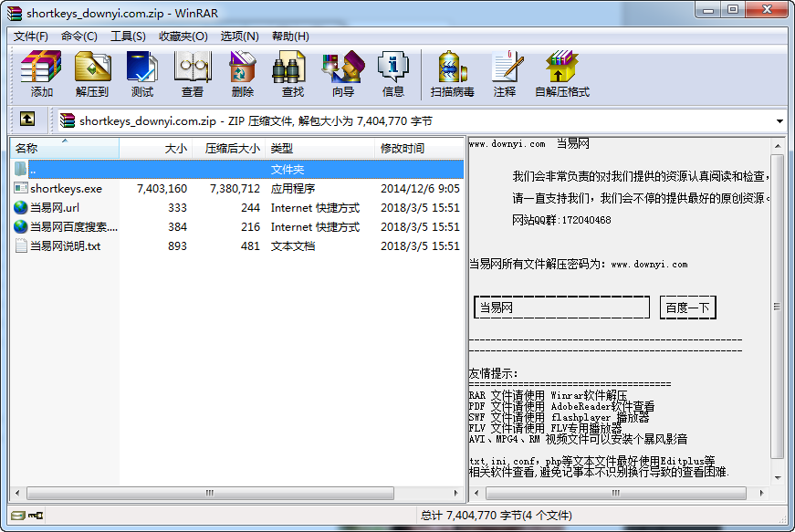795x532 pixels.
Task: Click the up-one-level folder icon
Action: coord(27,120)
